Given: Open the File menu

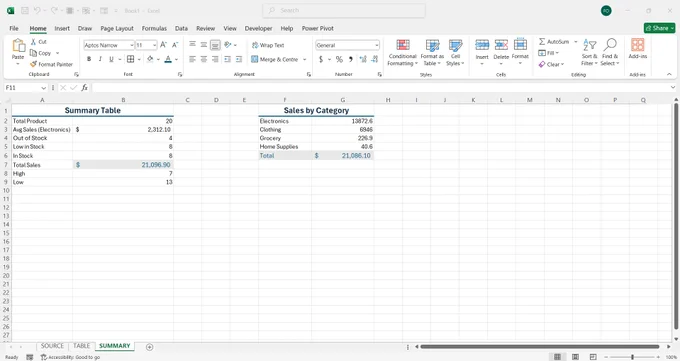Looking at the screenshot, I should [x=14, y=28].
